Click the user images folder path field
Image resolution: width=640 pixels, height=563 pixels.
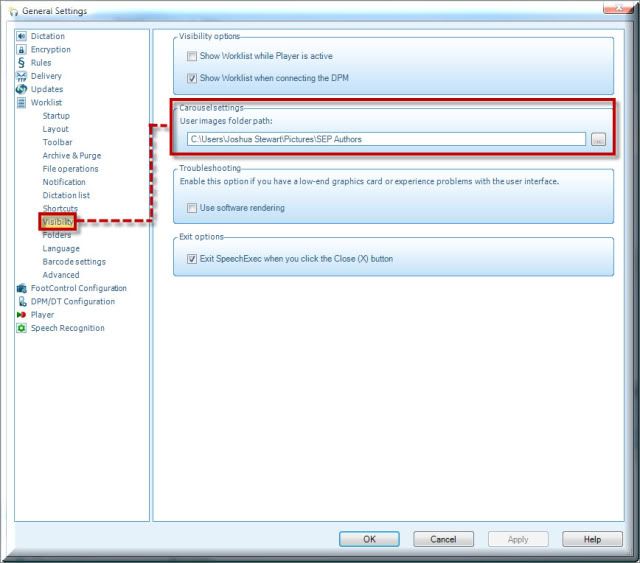click(x=386, y=139)
